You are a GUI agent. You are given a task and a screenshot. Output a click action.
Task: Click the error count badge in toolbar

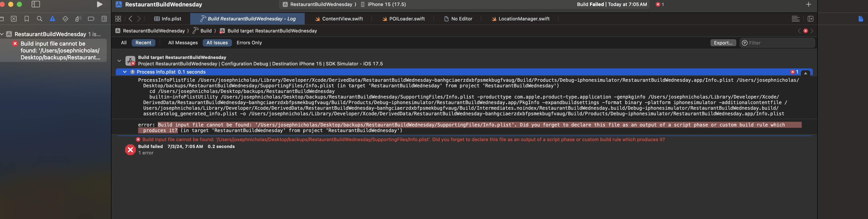(660, 4)
